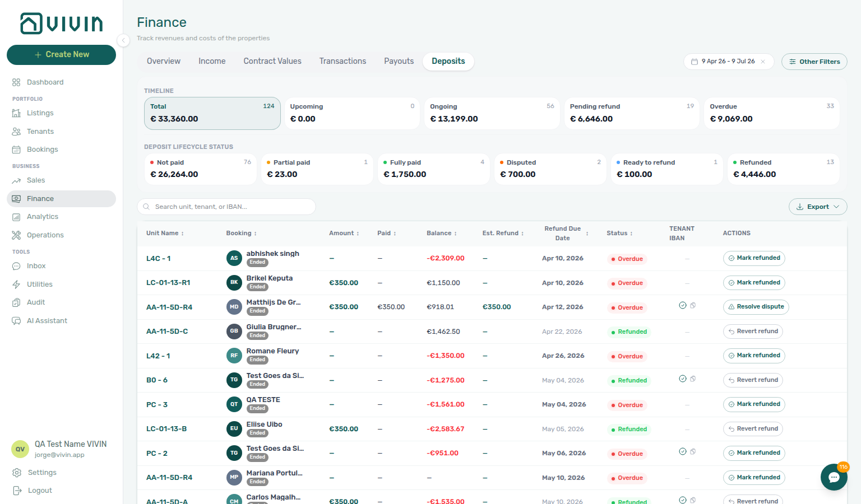The image size is (861, 504).
Task: Open Utilities from the sidebar
Action: tap(61, 284)
